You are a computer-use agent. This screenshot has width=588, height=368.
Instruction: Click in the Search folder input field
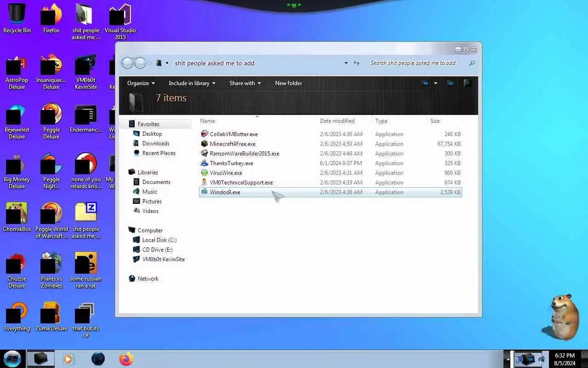(417, 63)
